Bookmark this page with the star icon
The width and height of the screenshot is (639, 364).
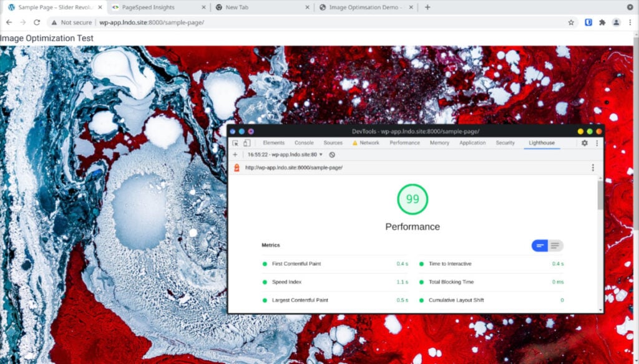pos(571,22)
